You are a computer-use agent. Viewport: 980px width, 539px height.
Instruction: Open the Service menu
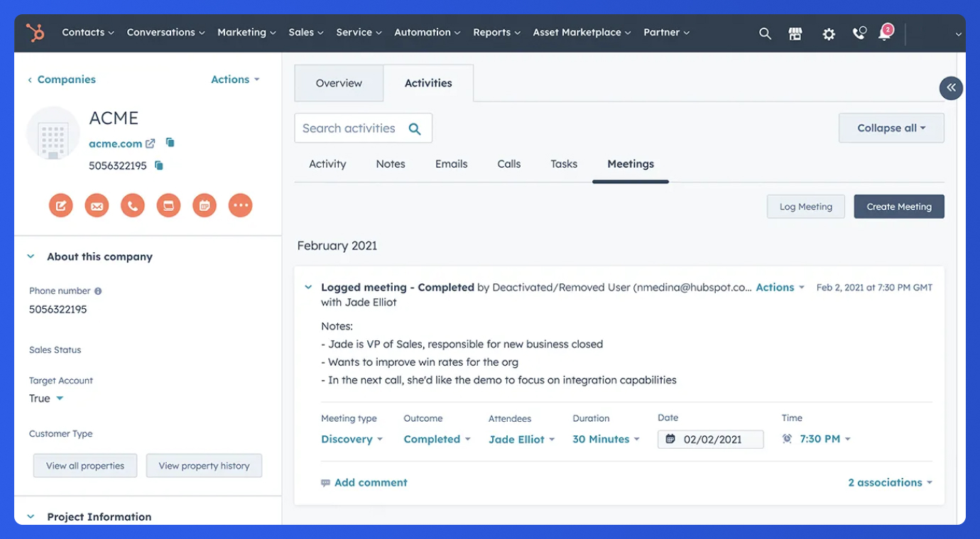click(359, 33)
